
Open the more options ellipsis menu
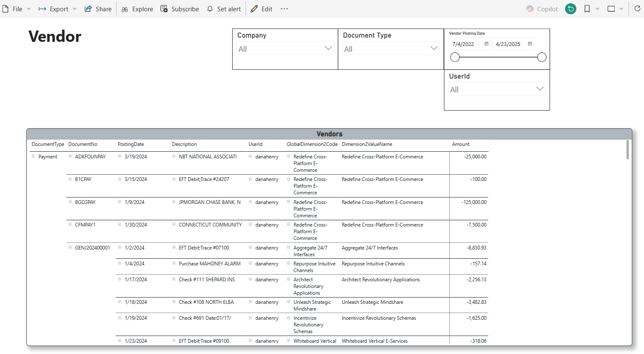284,9
